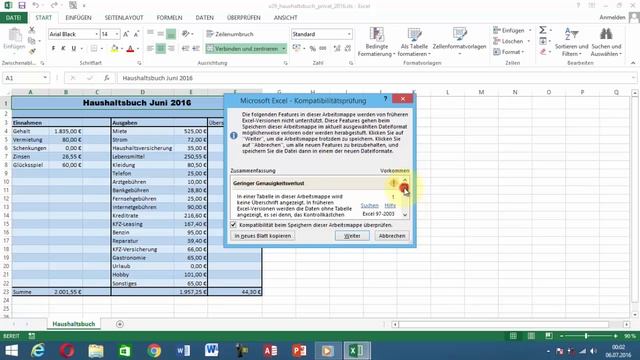Click the Weiter button in dialog
The width and height of the screenshot is (640, 360).
point(352,236)
